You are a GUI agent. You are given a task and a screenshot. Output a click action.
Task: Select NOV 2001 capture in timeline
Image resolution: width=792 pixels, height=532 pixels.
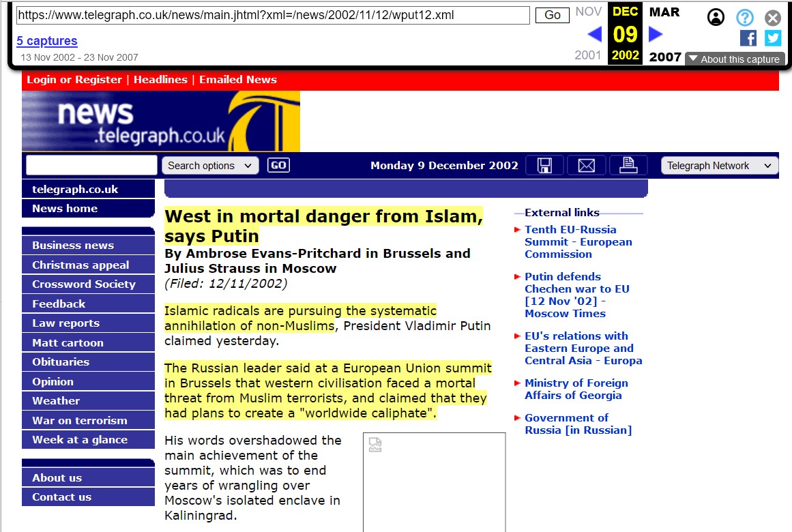tap(588, 33)
